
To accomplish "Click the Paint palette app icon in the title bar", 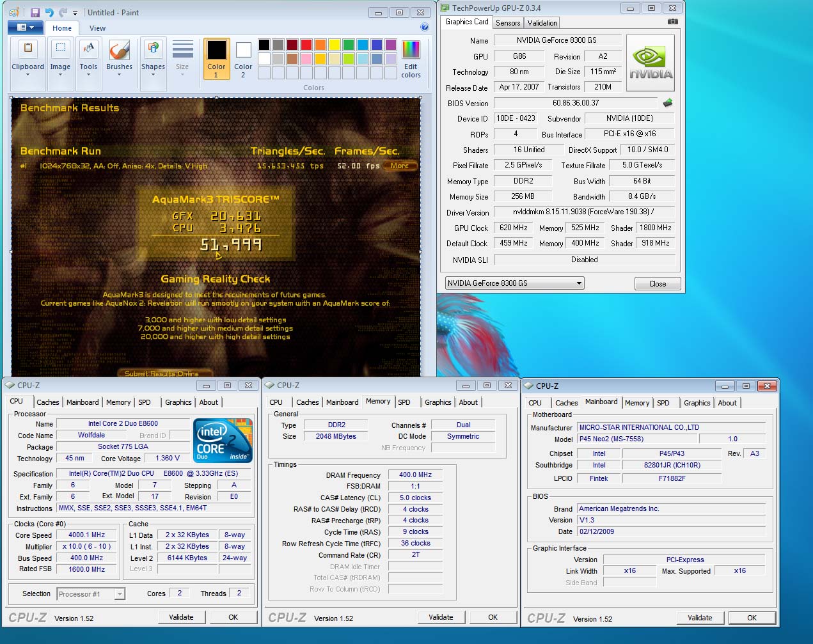I will (x=14, y=12).
